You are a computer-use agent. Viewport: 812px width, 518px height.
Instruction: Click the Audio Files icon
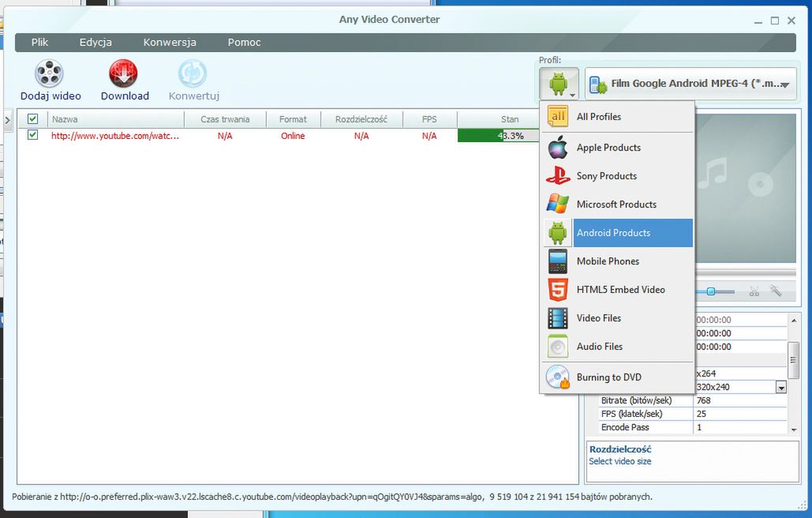pos(558,347)
